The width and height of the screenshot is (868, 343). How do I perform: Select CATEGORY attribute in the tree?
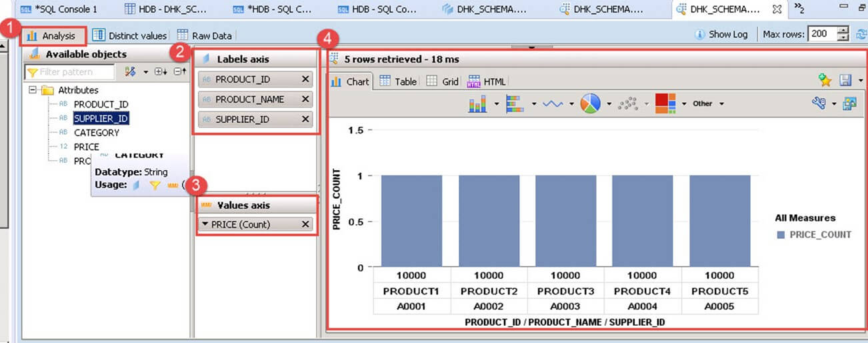(97, 133)
